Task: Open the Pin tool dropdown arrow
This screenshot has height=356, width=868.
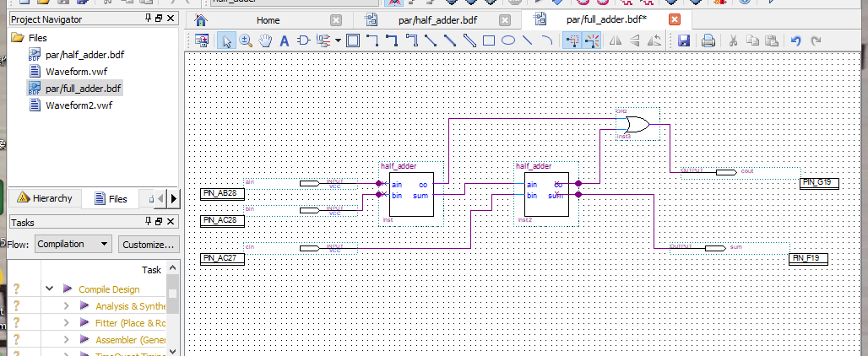Action: [338, 40]
